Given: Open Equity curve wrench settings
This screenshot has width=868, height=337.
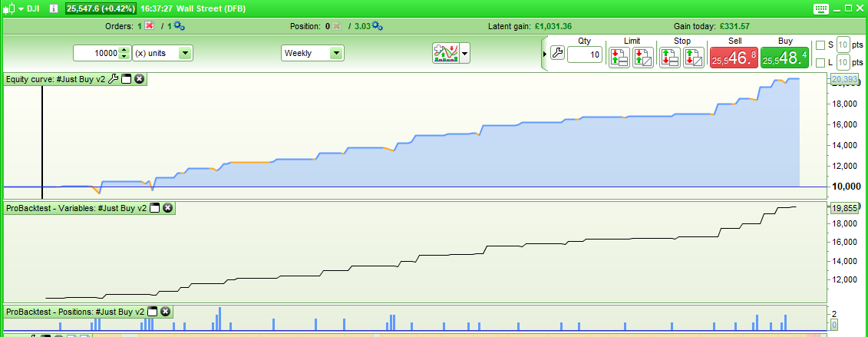Looking at the screenshot, I should click(x=113, y=79).
